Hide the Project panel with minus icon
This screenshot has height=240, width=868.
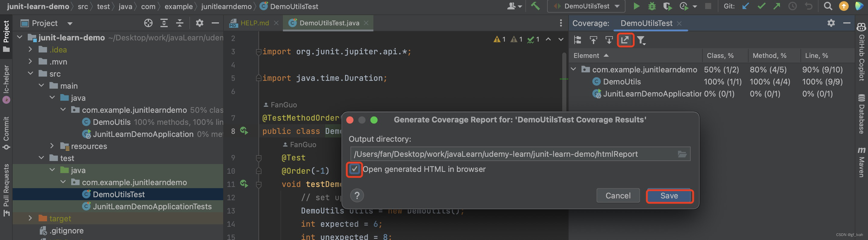215,23
